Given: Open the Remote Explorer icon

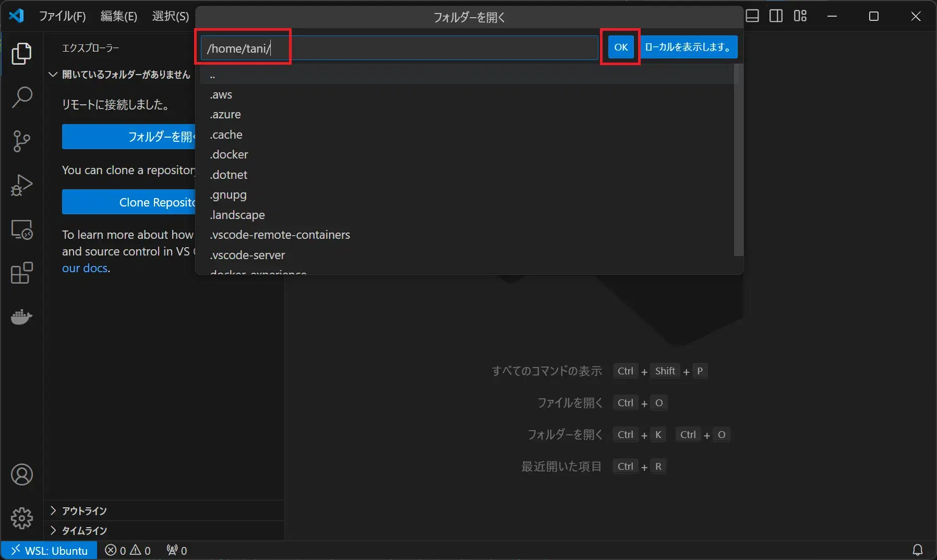Looking at the screenshot, I should click(x=21, y=229).
